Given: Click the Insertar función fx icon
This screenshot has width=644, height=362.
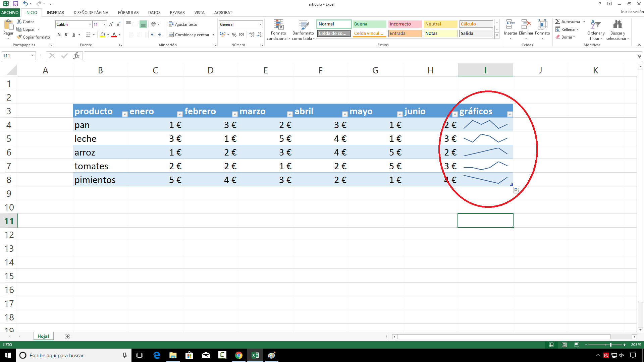Looking at the screenshot, I should click(x=76, y=56).
